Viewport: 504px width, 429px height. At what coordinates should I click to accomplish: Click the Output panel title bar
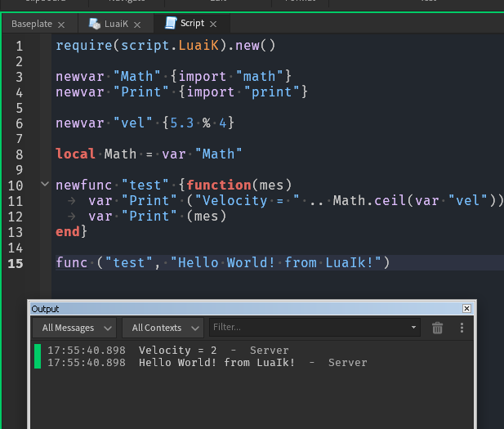pos(245,309)
